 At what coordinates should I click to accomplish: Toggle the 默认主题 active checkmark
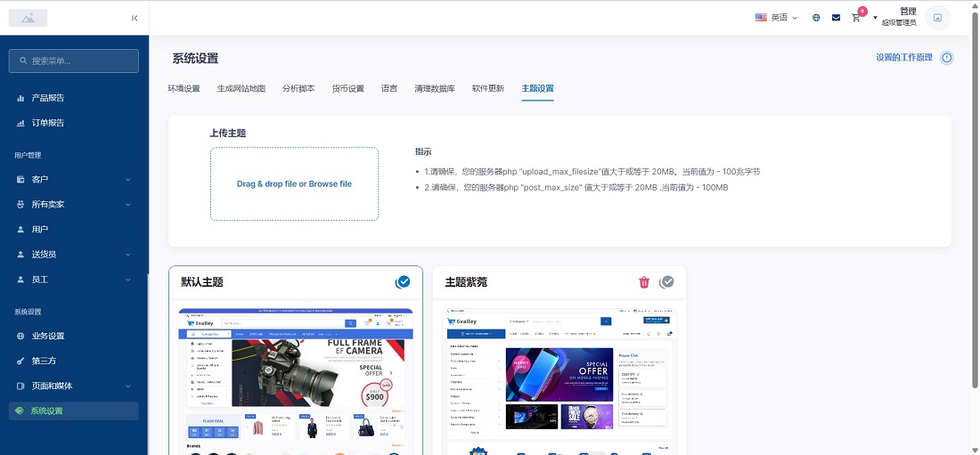[x=403, y=282]
